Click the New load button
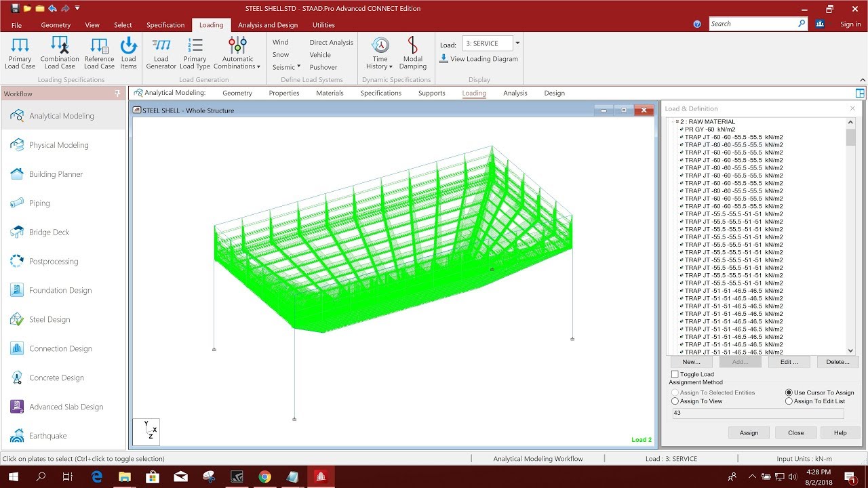The height and width of the screenshot is (488, 868). pyautogui.click(x=691, y=361)
